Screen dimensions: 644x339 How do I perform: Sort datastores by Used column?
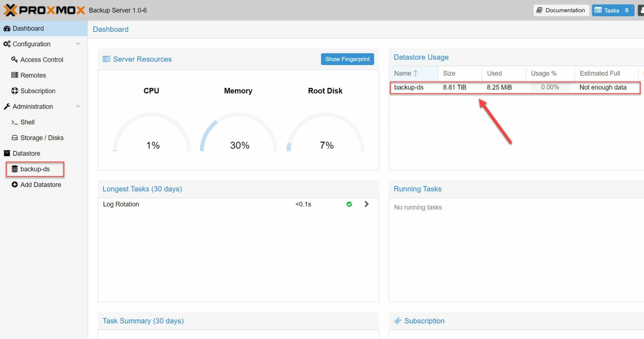pyautogui.click(x=504, y=73)
